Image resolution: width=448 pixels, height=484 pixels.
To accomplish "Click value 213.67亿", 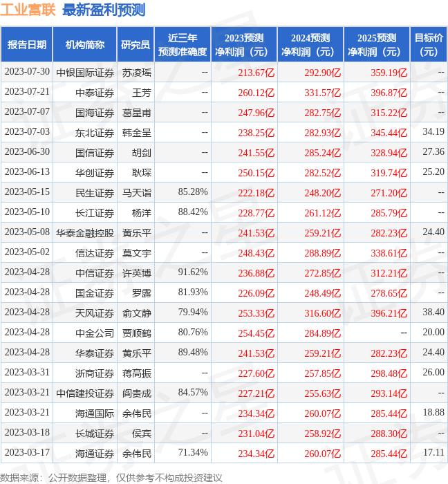I will 256,73.
